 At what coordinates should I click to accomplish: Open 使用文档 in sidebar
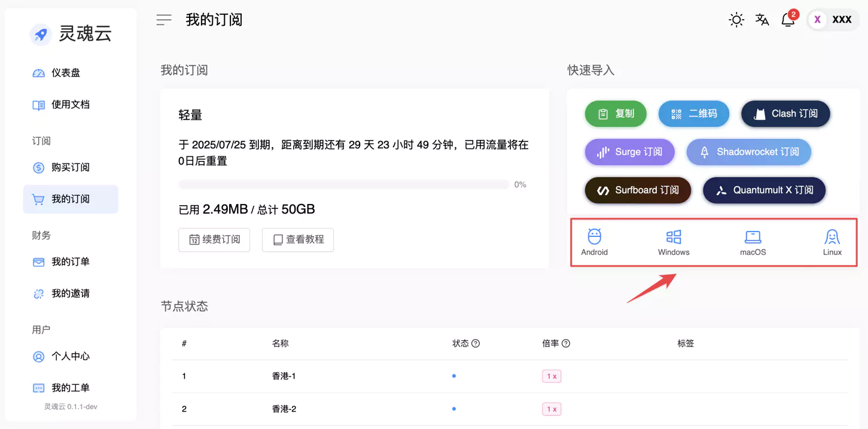(71, 105)
